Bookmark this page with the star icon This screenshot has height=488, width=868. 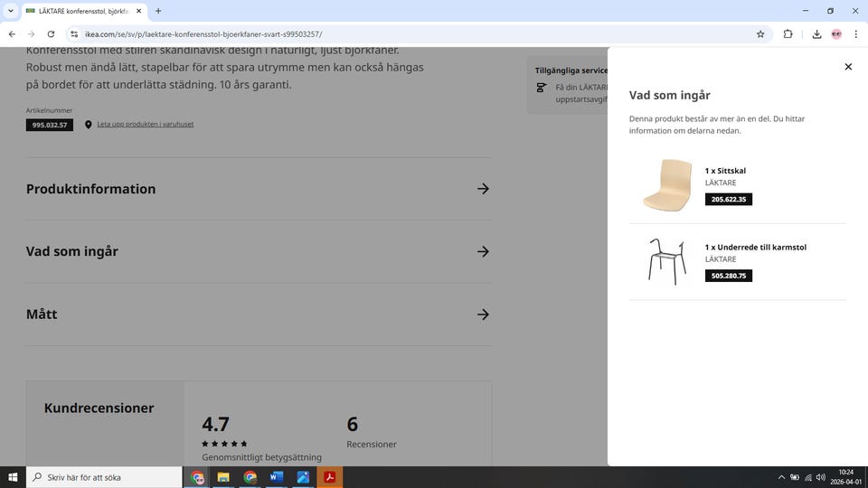(760, 34)
